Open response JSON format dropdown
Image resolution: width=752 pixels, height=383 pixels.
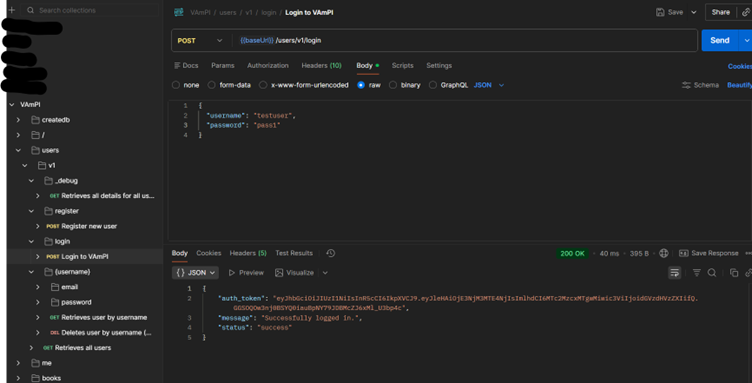(x=195, y=273)
